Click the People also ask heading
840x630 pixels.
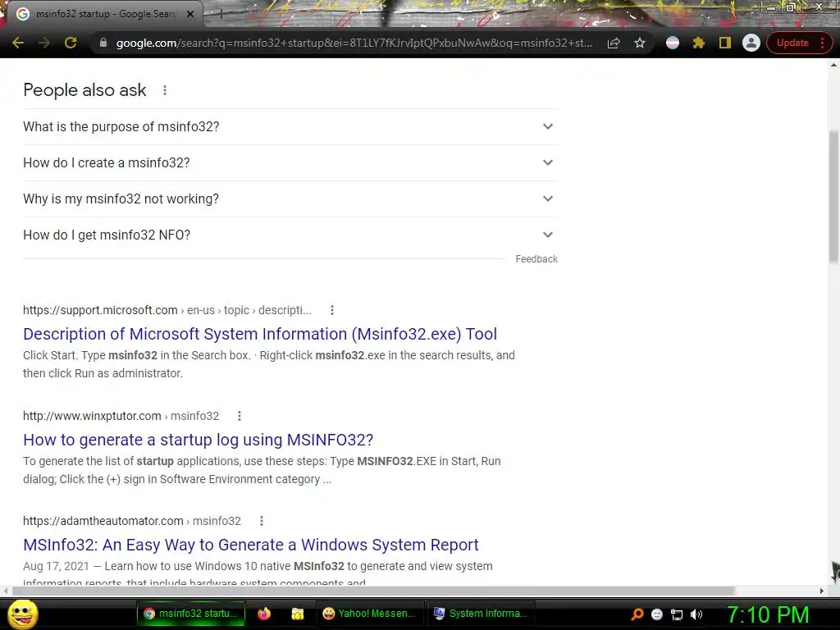pos(84,90)
